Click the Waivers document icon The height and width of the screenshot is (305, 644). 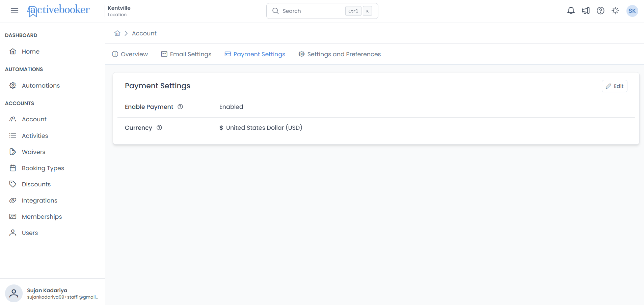[x=13, y=152]
